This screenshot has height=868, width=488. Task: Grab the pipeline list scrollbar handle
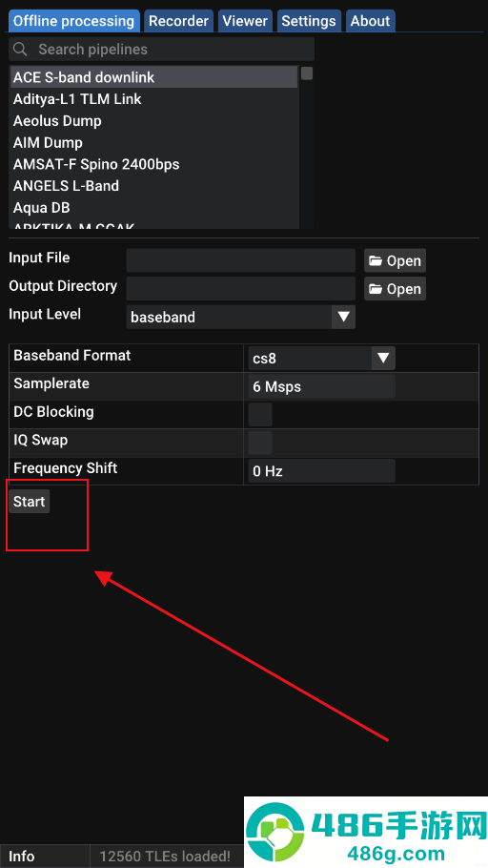(x=307, y=73)
